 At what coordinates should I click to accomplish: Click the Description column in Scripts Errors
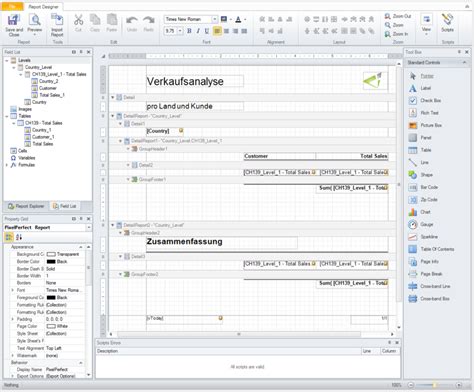coord(228,351)
